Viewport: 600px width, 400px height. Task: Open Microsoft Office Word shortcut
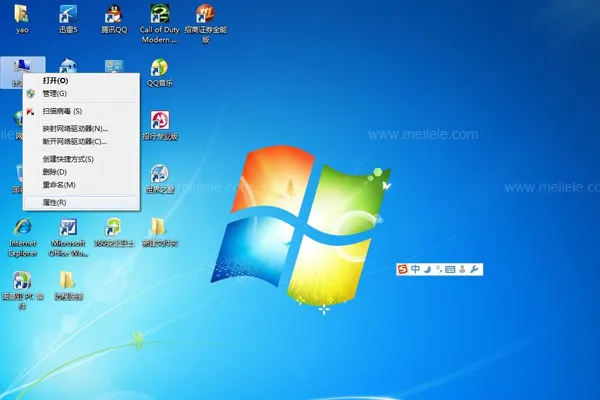tap(68, 237)
